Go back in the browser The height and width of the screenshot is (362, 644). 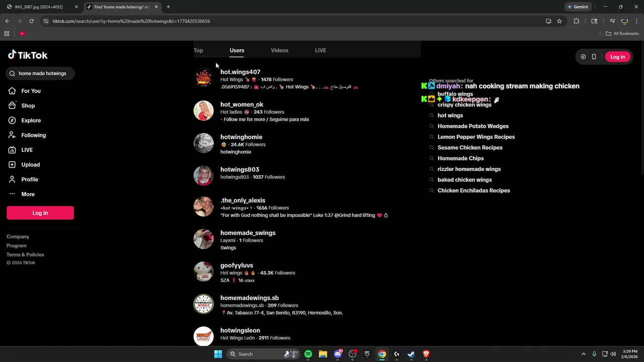7,21
